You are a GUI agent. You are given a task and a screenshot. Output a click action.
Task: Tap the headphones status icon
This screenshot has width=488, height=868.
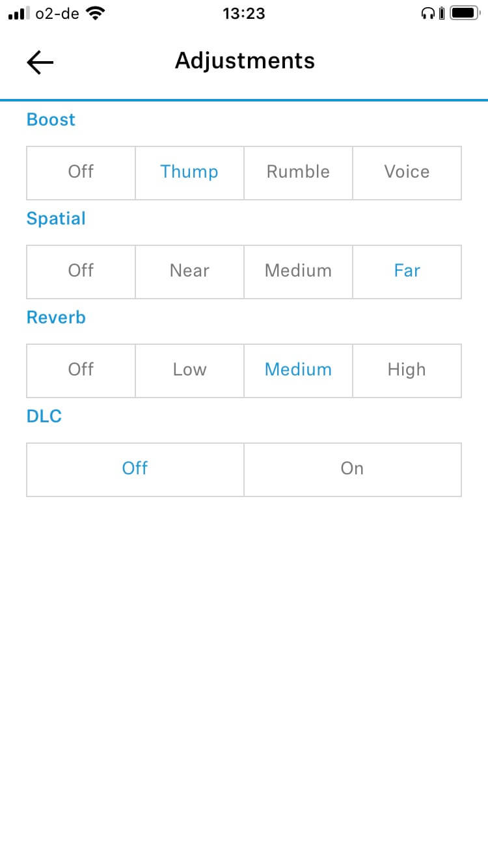[x=427, y=13]
